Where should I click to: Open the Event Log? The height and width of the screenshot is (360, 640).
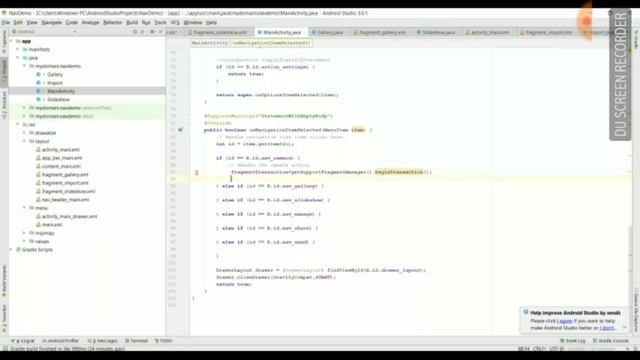pos(573,341)
